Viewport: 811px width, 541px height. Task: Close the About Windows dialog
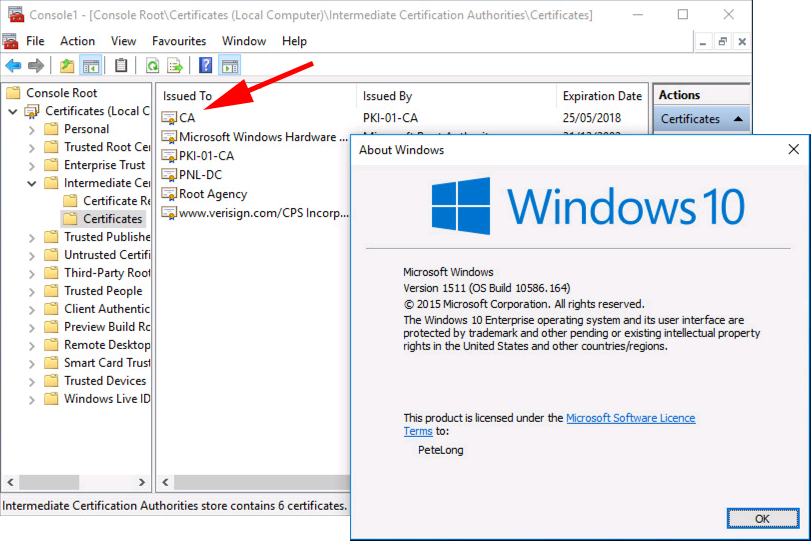pos(793,149)
